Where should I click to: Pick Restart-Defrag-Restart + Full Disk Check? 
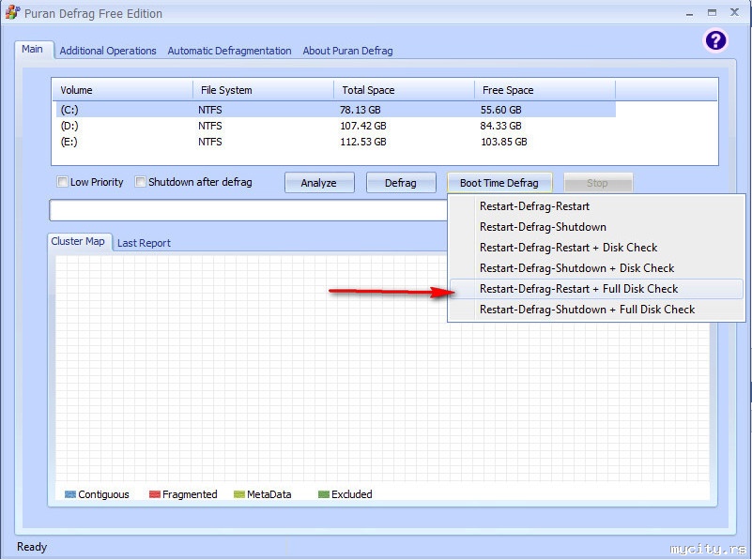(x=578, y=289)
